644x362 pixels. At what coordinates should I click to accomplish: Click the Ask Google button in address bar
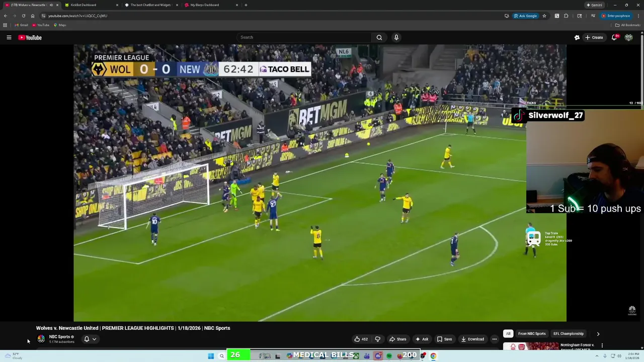525,16
